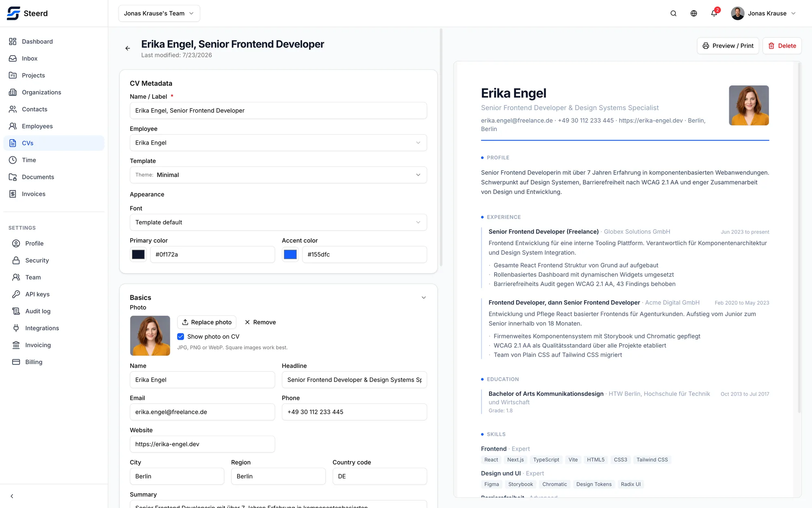Click the Email input field

(x=202, y=412)
